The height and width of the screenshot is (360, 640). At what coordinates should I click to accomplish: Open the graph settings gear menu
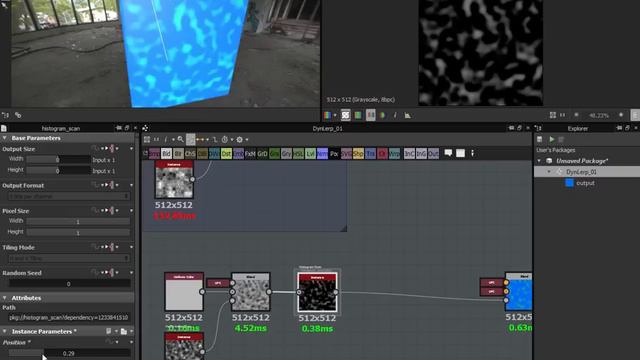coord(240,140)
